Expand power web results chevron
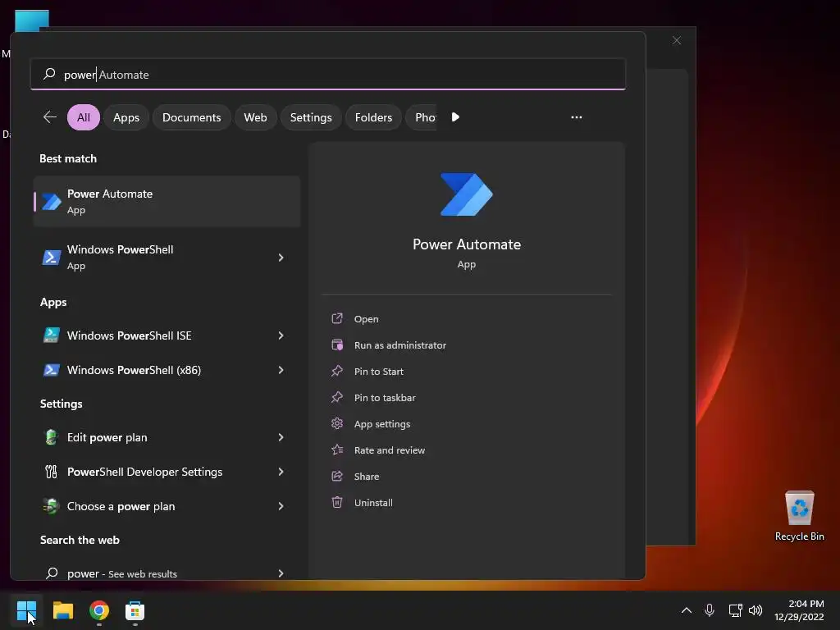 pos(281,573)
